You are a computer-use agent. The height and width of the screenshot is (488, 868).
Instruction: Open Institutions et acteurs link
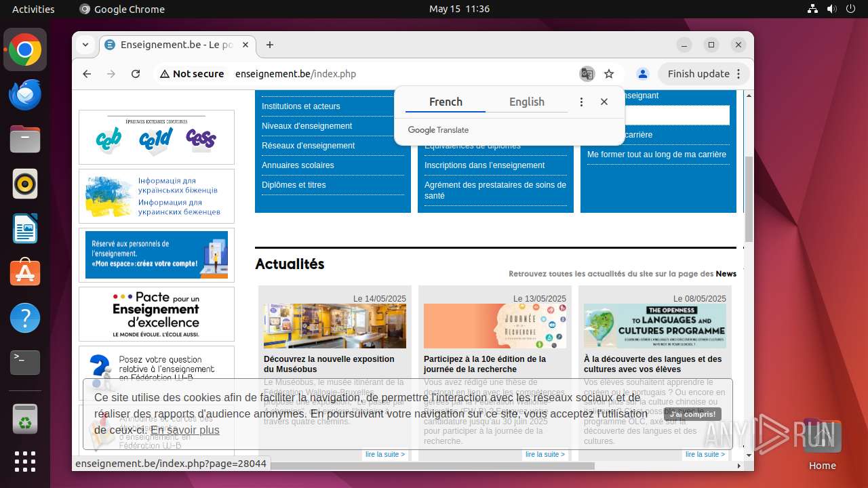301,106
